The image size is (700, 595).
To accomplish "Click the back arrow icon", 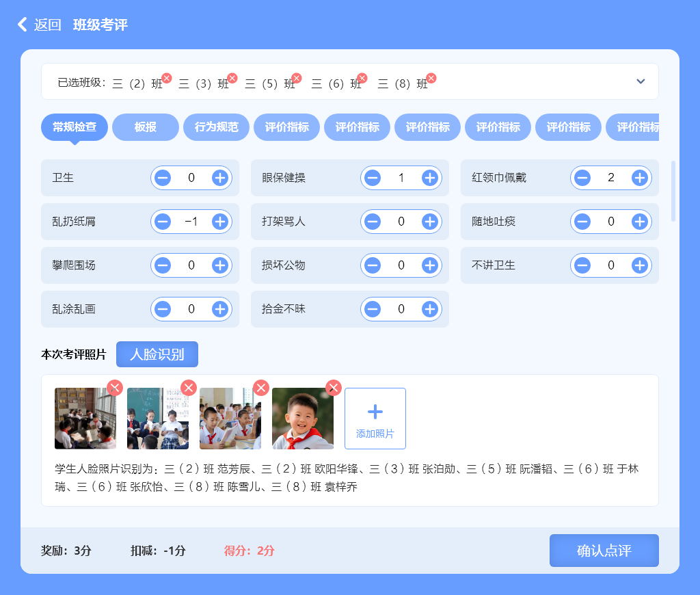I will click(23, 25).
